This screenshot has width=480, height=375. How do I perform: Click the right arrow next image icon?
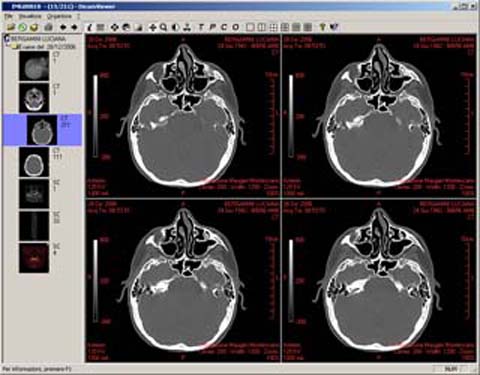[75, 27]
